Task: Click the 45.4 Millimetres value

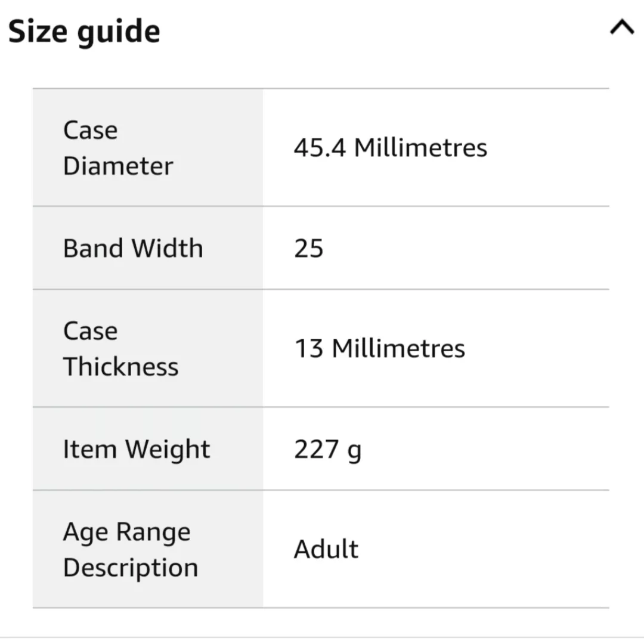Action: 390,147
